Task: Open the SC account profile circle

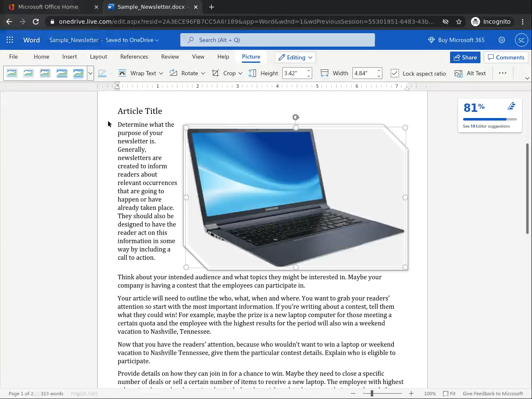Action: (521, 40)
